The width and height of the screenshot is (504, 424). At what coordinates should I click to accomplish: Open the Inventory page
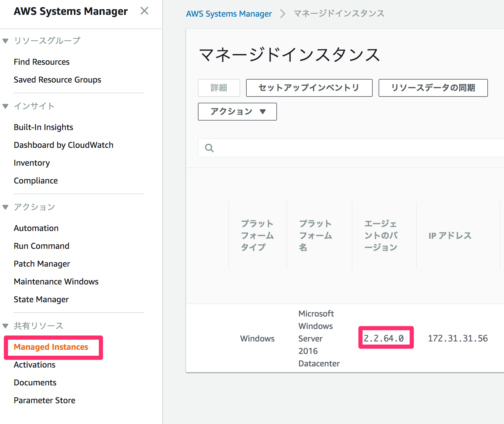pos(31,163)
